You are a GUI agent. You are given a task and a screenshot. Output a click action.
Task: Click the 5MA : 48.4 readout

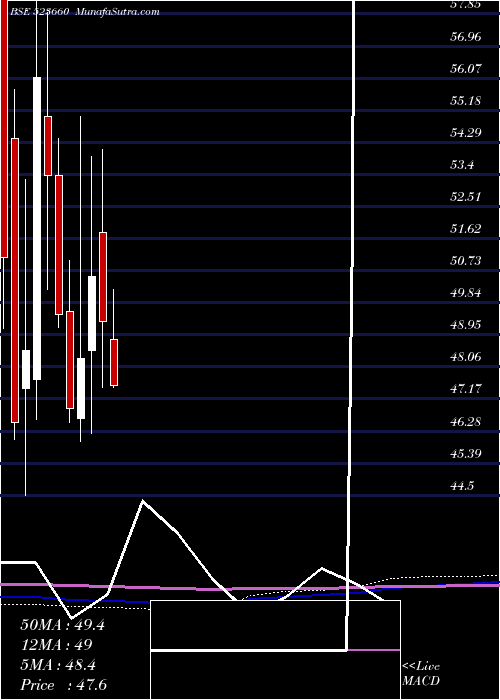[x=58, y=665]
